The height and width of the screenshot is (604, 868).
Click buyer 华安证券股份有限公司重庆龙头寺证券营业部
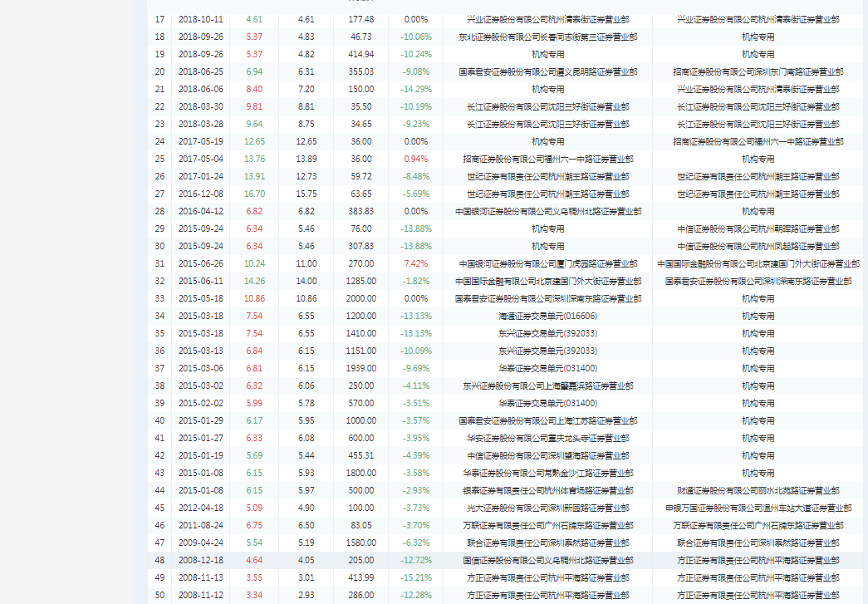click(547, 438)
